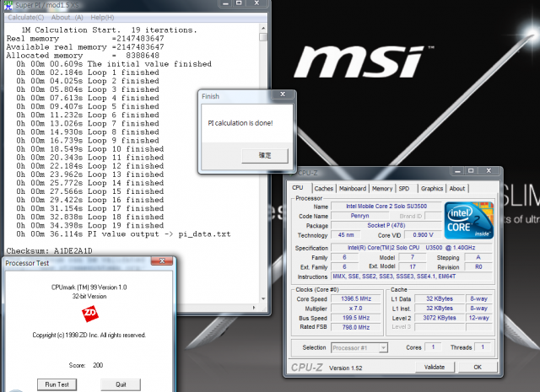Click the Super PI vertical scrollbar thumb

[263, 37]
